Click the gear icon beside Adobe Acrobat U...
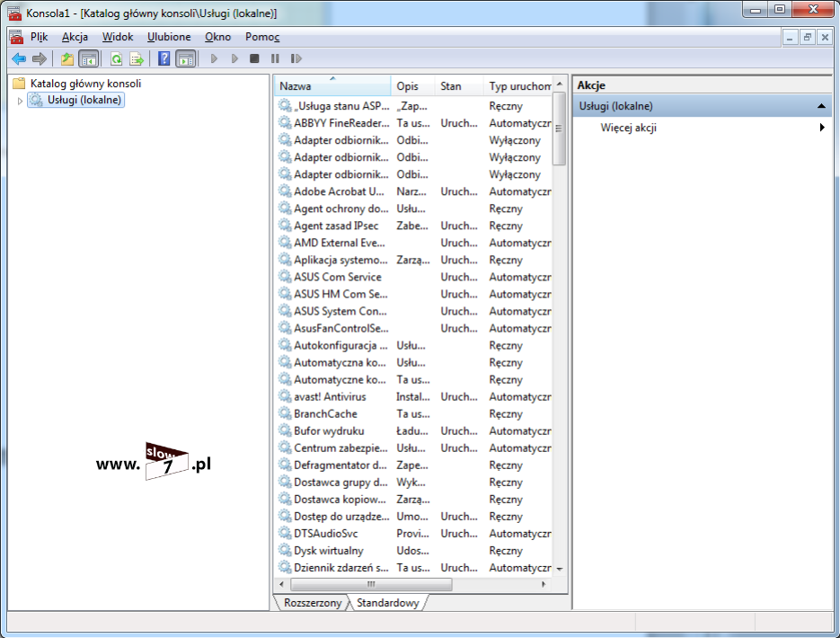840x638 pixels. (285, 191)
